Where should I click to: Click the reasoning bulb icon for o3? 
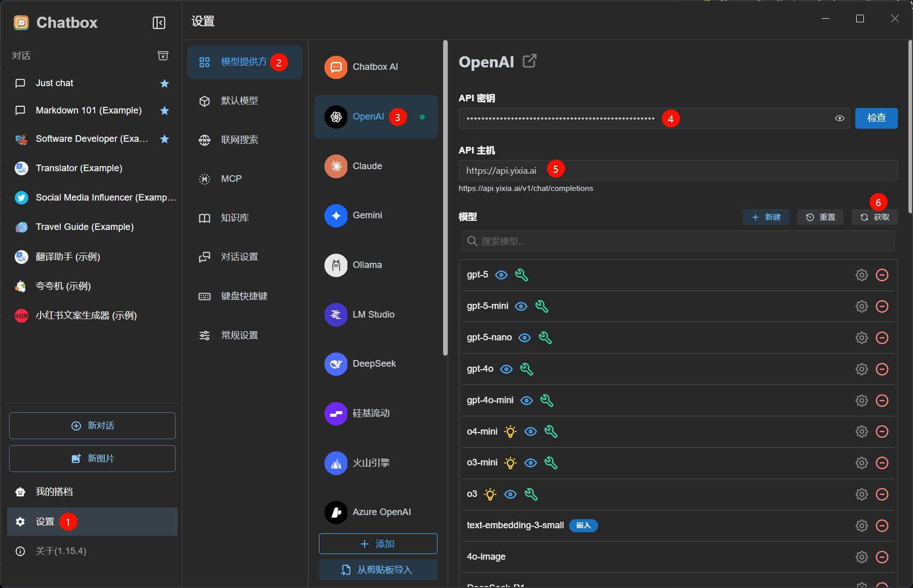pos(490,494)
